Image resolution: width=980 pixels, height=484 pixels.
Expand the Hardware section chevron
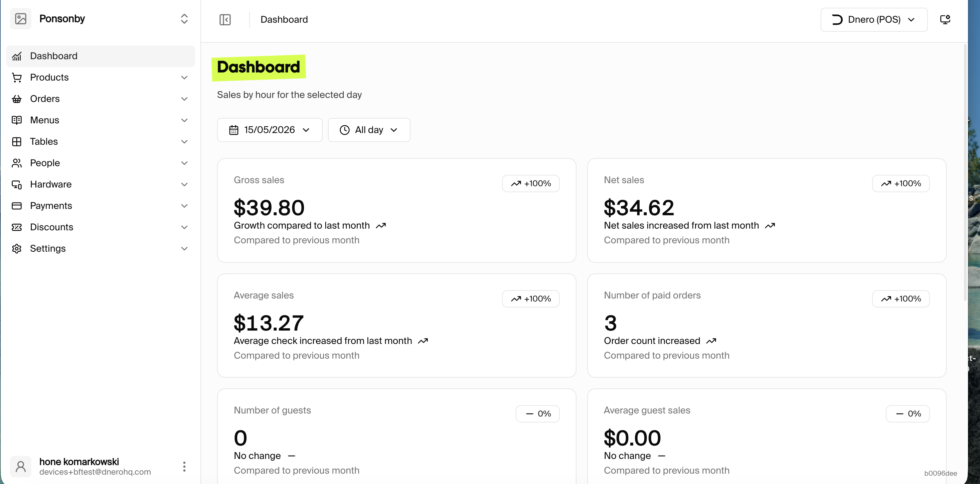pyautogui.click(x=184, y=184)
